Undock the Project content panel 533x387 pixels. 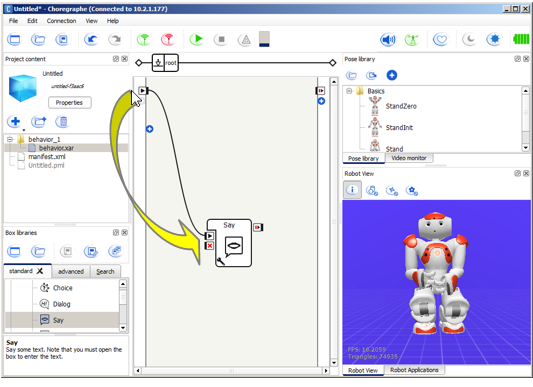coord(116,59)
